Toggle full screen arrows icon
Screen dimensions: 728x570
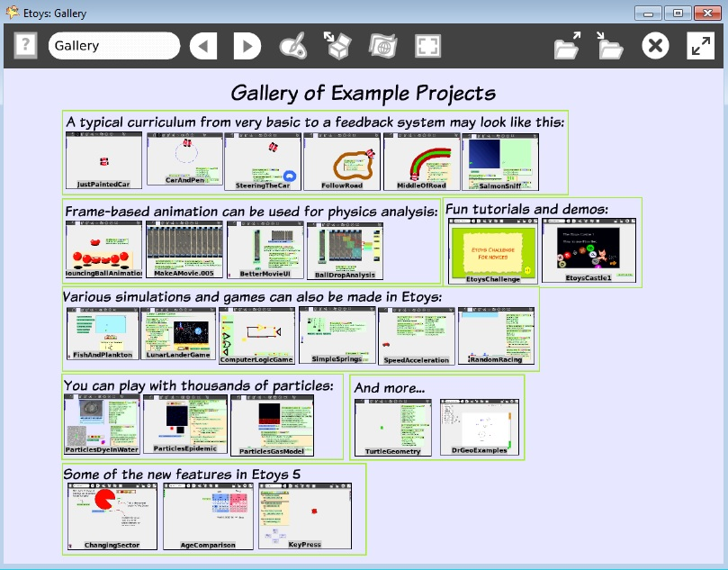pyautogui.click(x=701, y=46)
